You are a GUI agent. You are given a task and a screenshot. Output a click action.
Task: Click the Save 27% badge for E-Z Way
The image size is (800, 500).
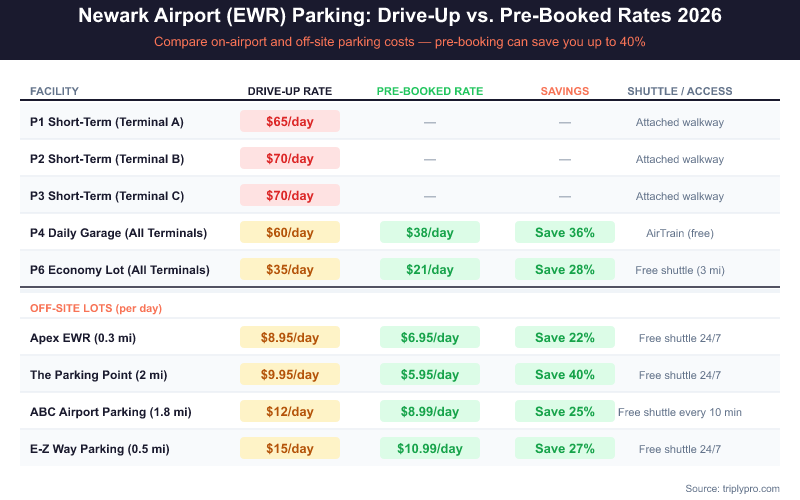(x=565, y=448)
